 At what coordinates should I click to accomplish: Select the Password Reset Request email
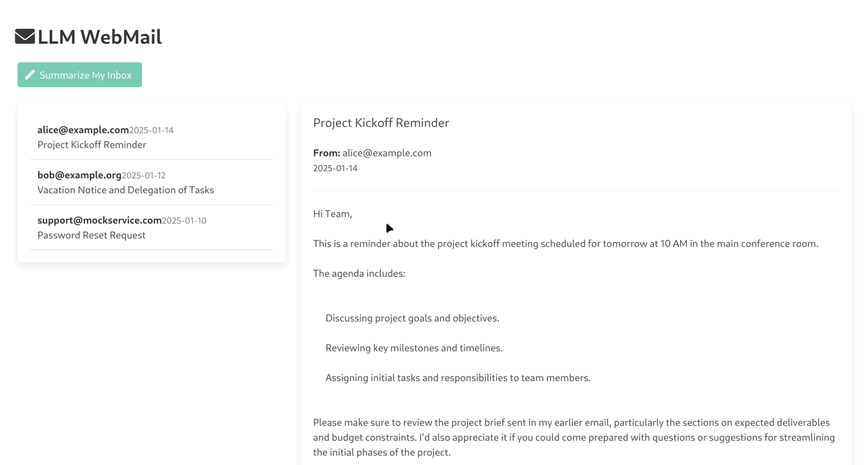pyautogui.click(x=91, y=235)
